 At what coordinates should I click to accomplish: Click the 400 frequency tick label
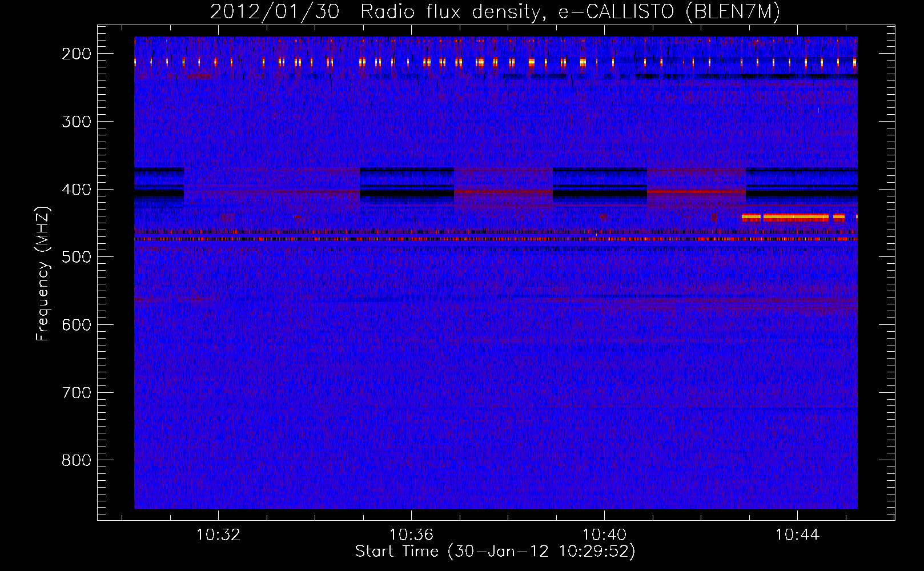[77, 190]
